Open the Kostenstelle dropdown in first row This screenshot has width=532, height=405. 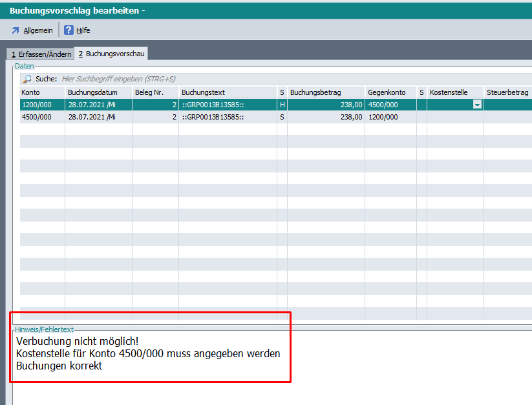coord(477,105)
